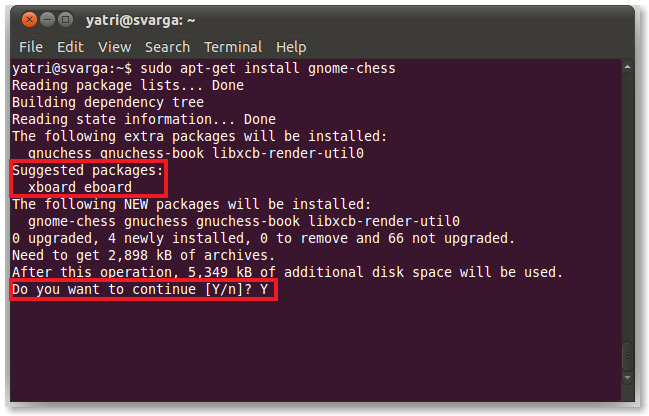Click the 'Reading package lists... Done' line
The height and width of the screenshot is (416, 649).
(128, 85)
